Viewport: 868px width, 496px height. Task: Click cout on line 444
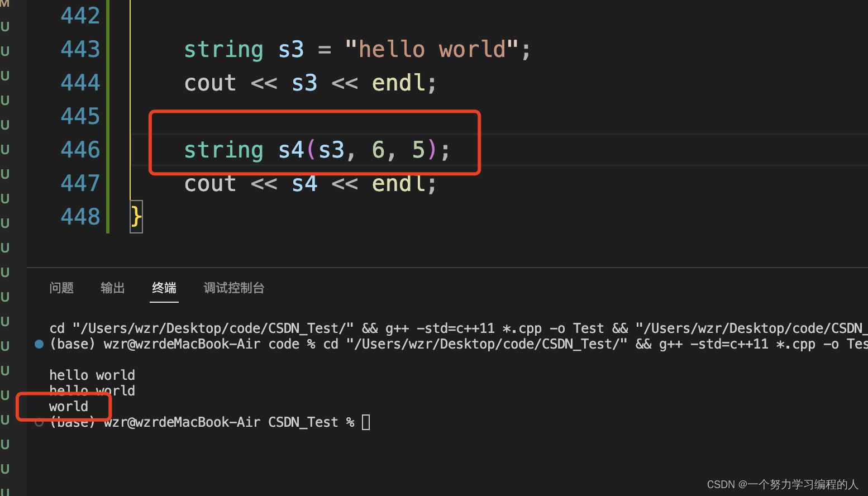(x=210, y=83)
